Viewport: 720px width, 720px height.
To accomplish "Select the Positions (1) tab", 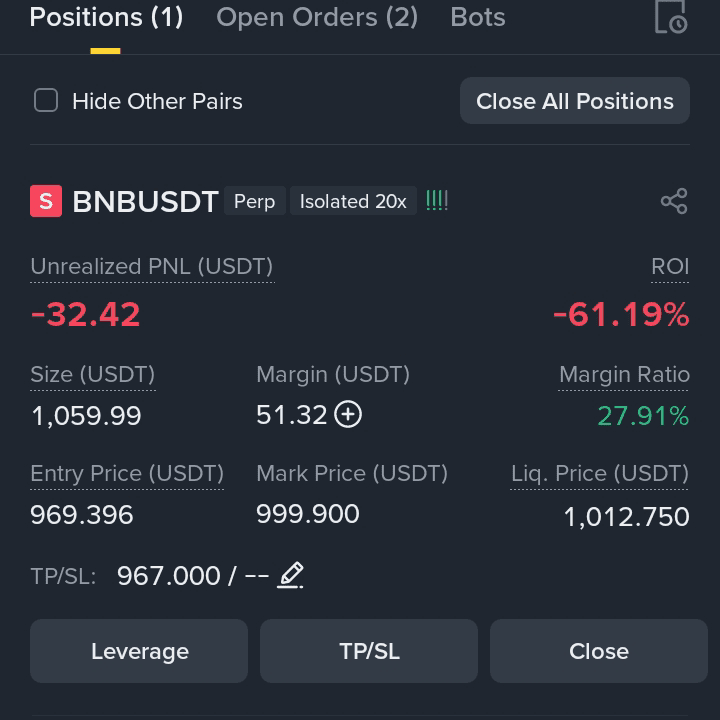I will click(106, 17).
